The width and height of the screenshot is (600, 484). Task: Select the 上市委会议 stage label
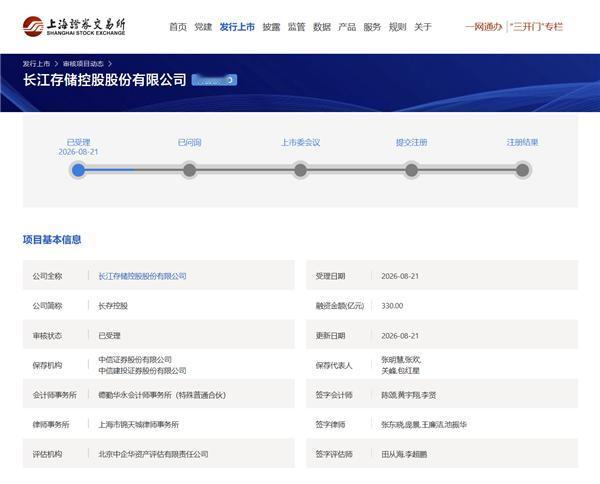pyautogui.click(x=300, y=142)
